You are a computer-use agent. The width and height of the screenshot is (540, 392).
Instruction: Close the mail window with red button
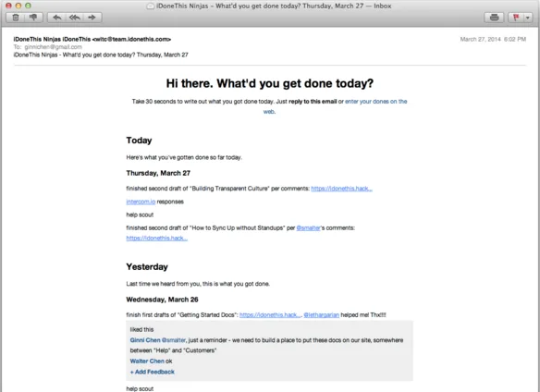8,6
